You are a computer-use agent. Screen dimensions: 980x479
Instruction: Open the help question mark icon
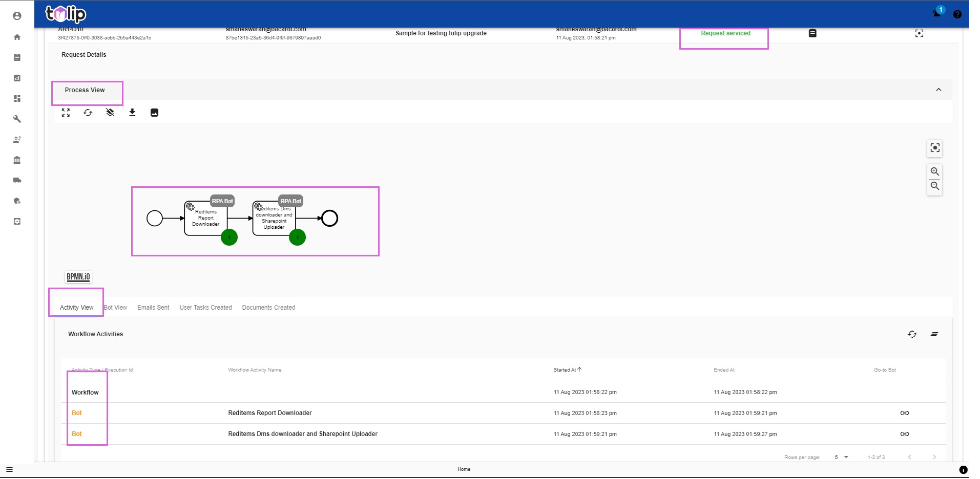[x=957, y=14]
